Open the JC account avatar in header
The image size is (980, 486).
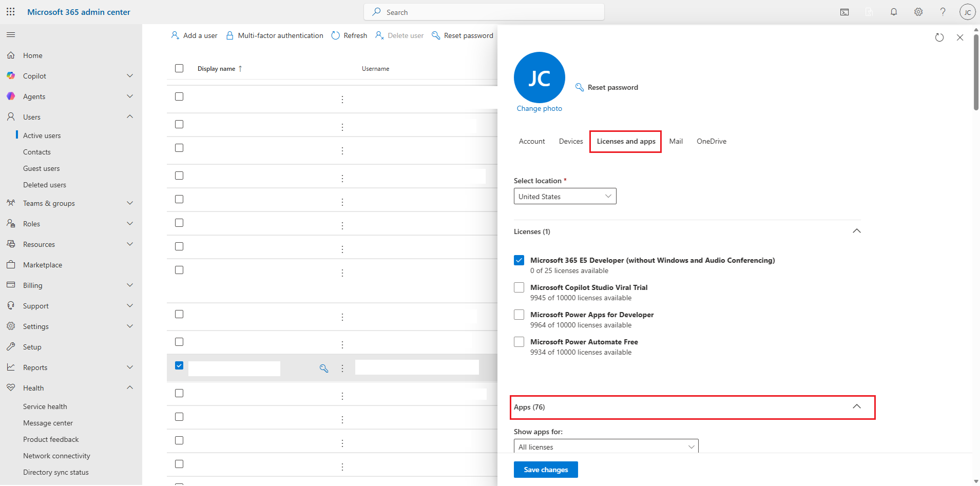pyautogui.click(x=968, y=12)
